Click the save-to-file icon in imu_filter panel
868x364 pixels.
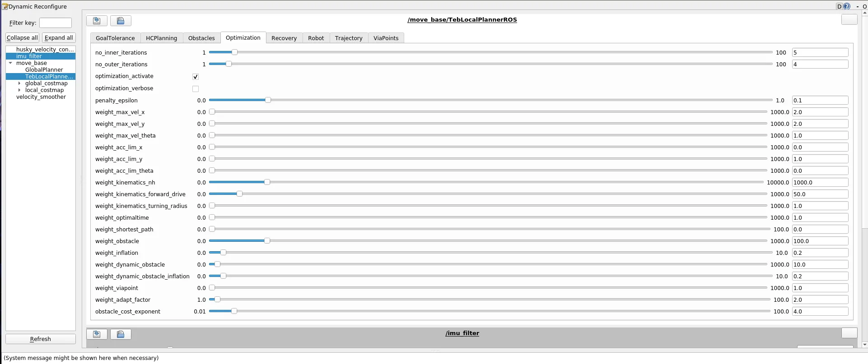[x=121, y=334]
